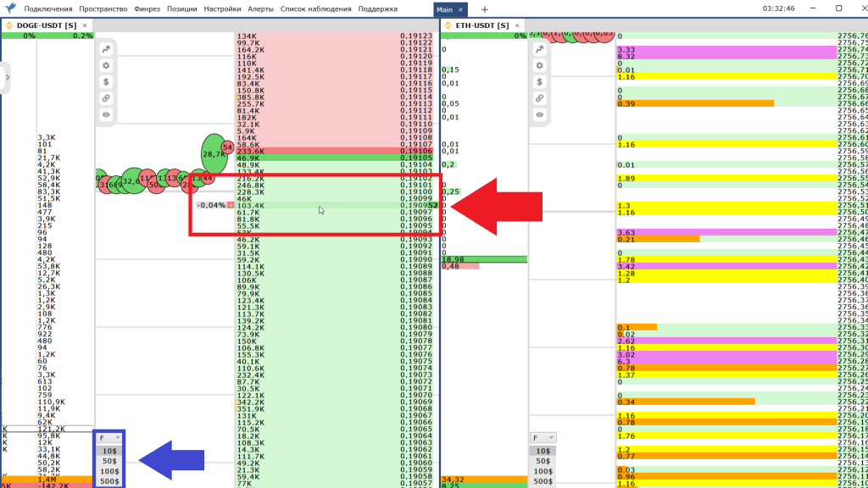Select 10$ volume in DOGE-USDT panel
The width and height of the screenshot is (868, 488).
point(109,451)
